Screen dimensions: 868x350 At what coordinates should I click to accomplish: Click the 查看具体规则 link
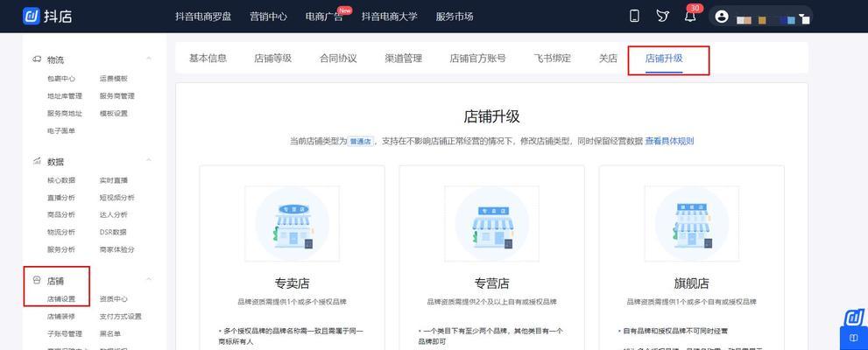tap(669, 141)
